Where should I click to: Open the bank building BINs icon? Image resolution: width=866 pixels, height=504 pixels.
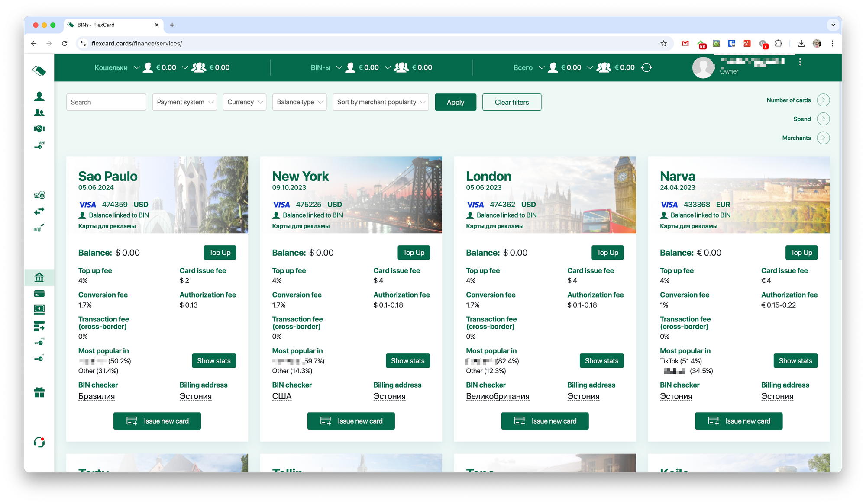tap(39, 277)
